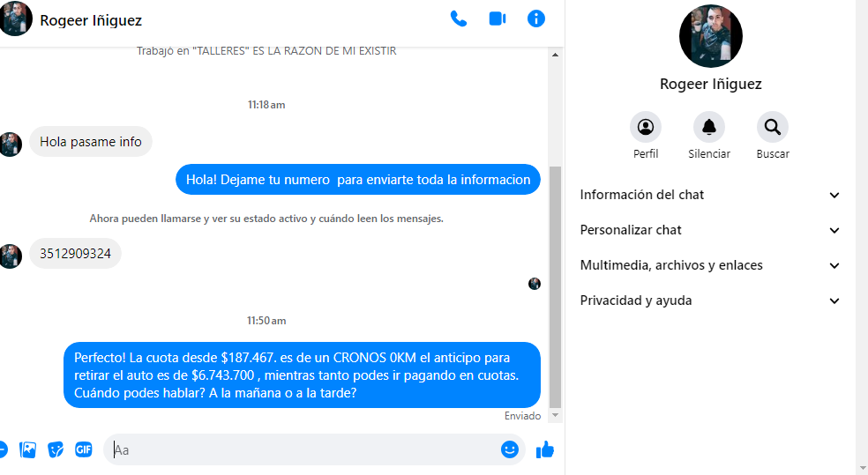Search the conversation with Buscar
The image size is (868, 475).
(x=773, y=127)
